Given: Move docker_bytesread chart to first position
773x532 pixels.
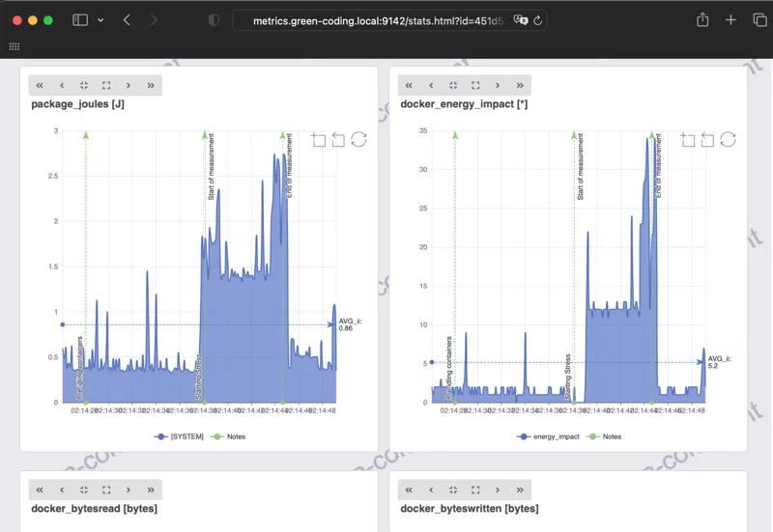Looking at the screenshot, I should [x=40, y=490].
